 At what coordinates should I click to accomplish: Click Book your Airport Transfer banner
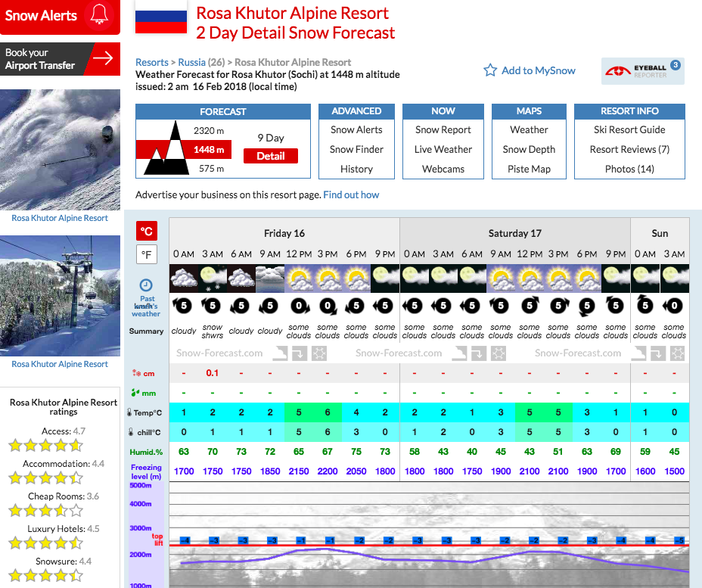pos(60,59)
